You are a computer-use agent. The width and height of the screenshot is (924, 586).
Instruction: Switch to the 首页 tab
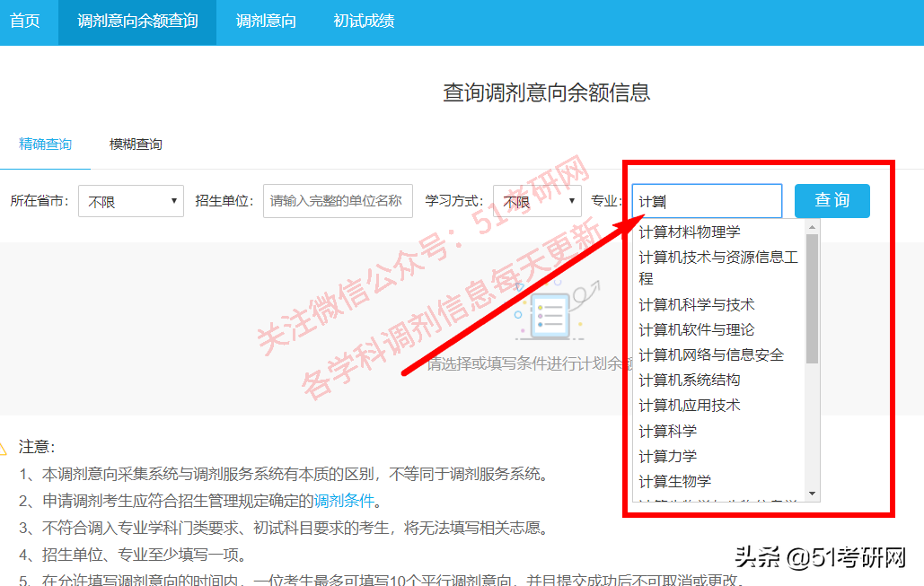pyautogui.click(x=25, y=22)
